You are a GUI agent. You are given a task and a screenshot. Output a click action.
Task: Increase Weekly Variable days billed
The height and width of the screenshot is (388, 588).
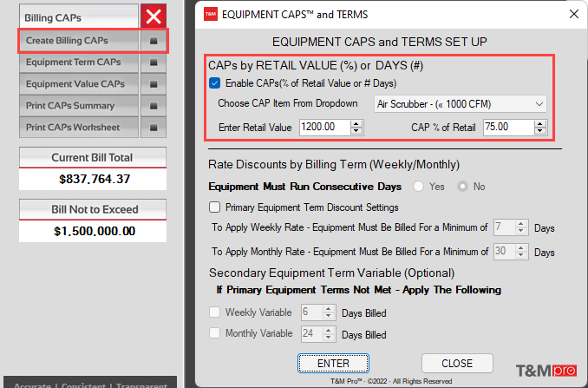click(x=329, y=309)
